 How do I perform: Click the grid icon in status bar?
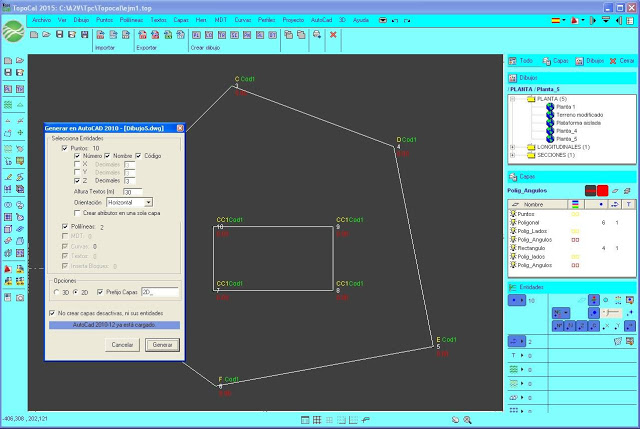click(x=317, y=420)
